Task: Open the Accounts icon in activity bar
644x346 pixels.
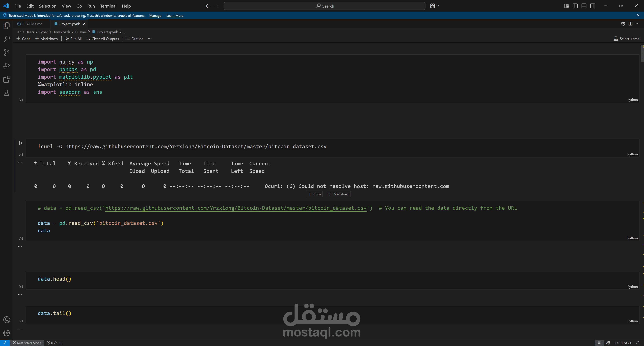Action: pos(7,320)
